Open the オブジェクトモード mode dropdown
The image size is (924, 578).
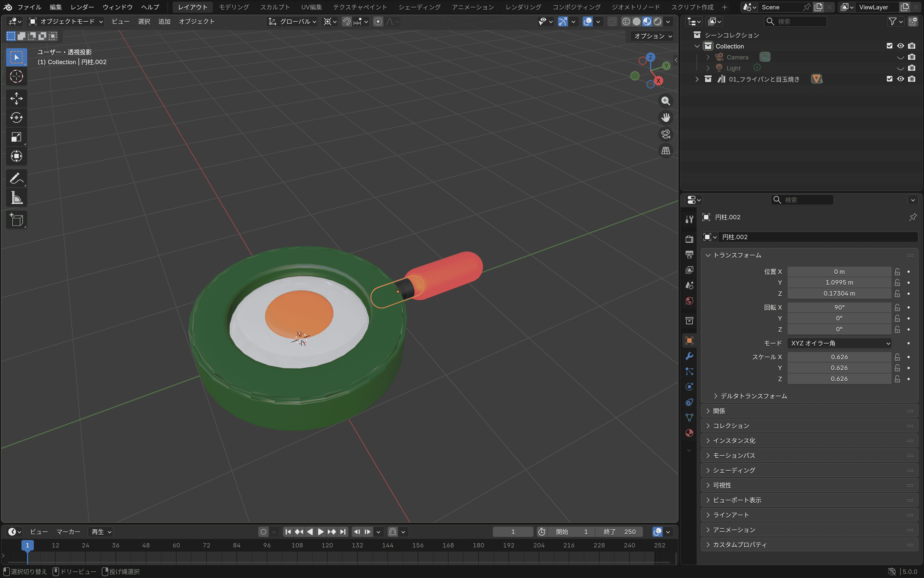[66, 22]
